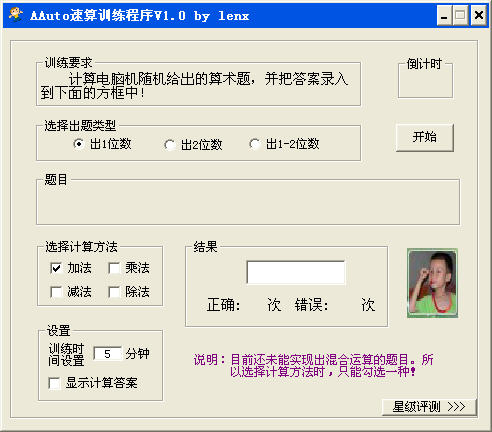Click the 倒计时 countdown box
The width and height of the screenshot is (492, 432).
[x=425, y=80]
